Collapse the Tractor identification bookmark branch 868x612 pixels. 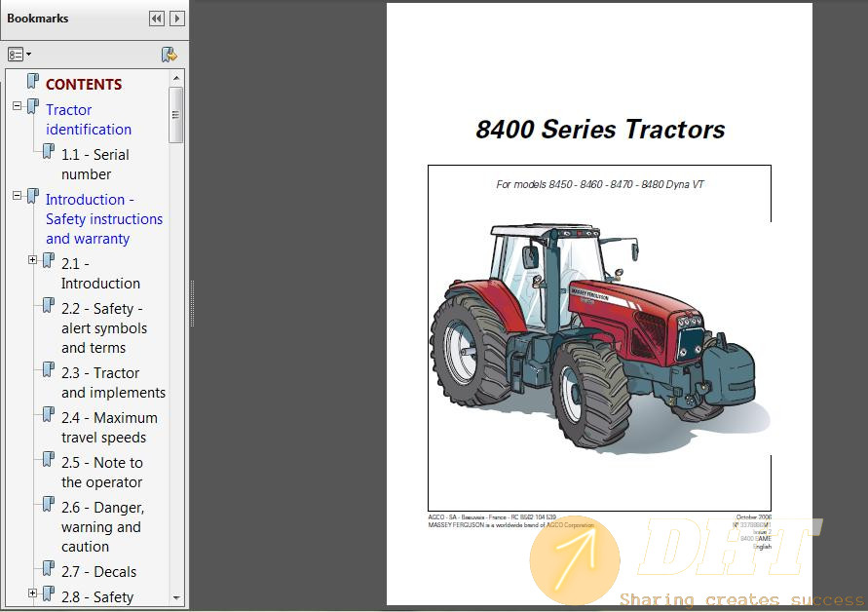coord(18,105)
